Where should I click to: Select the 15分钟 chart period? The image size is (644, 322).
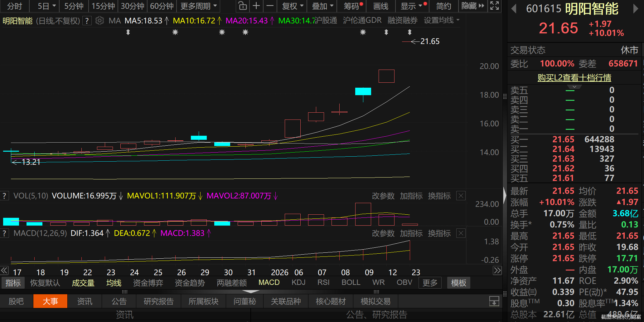[x=103, y=6]
